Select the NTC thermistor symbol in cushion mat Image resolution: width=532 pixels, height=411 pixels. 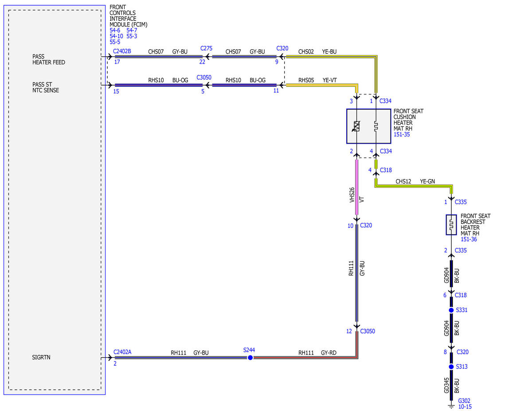357,126
